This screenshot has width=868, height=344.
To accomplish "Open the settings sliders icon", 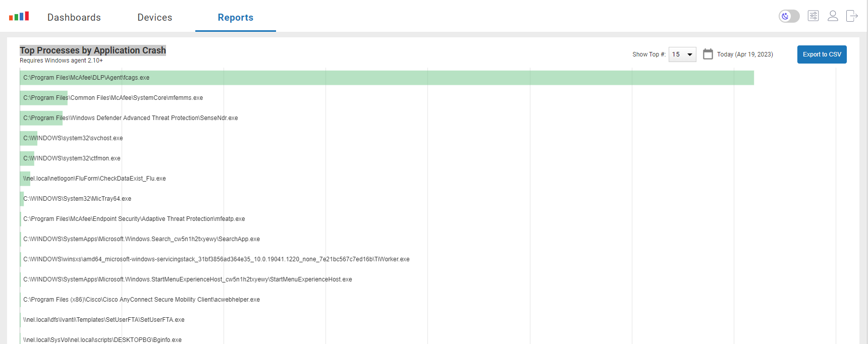I will click(813, 16).
